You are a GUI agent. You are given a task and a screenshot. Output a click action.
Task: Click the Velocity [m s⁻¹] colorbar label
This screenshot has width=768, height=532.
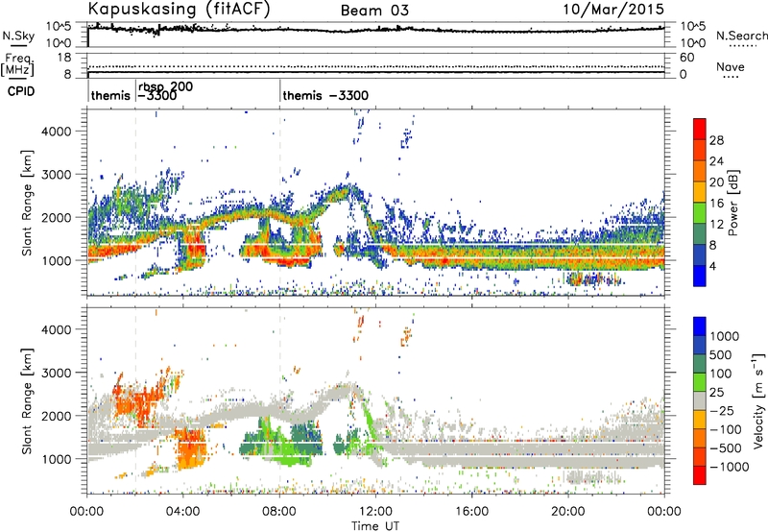pyautogui.click(x=758, y=400)
